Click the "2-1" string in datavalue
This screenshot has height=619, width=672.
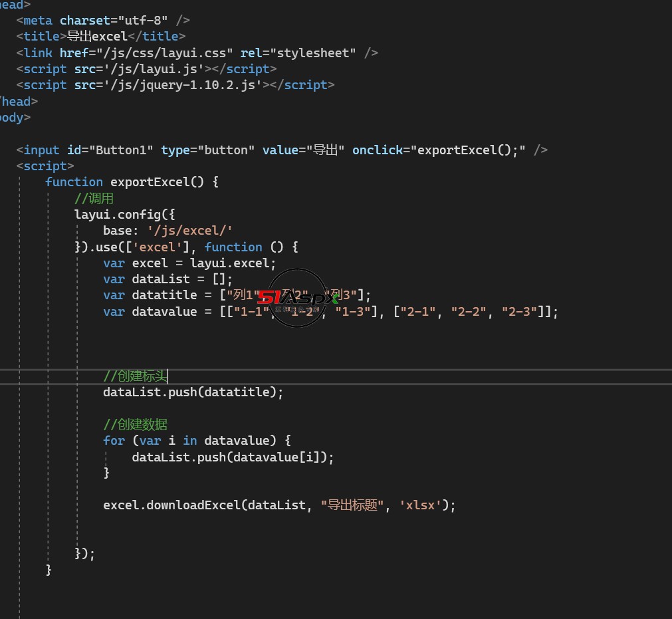coord(418,312)
